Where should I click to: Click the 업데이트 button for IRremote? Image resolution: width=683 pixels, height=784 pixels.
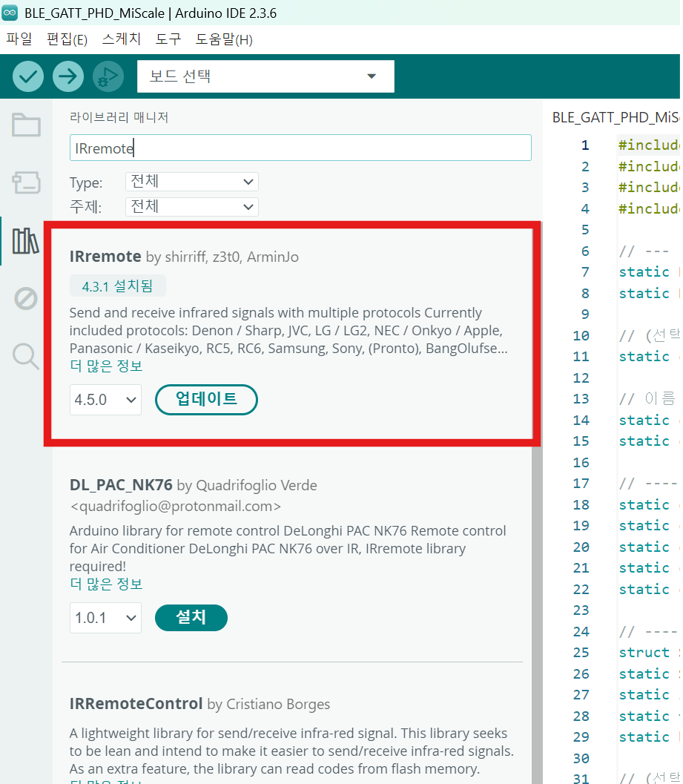coord(206,400)
